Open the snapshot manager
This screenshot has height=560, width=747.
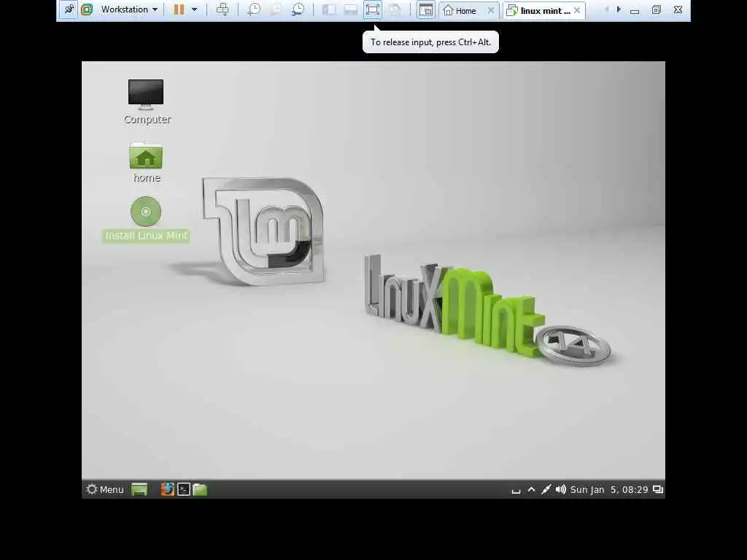tap(298, 9)
